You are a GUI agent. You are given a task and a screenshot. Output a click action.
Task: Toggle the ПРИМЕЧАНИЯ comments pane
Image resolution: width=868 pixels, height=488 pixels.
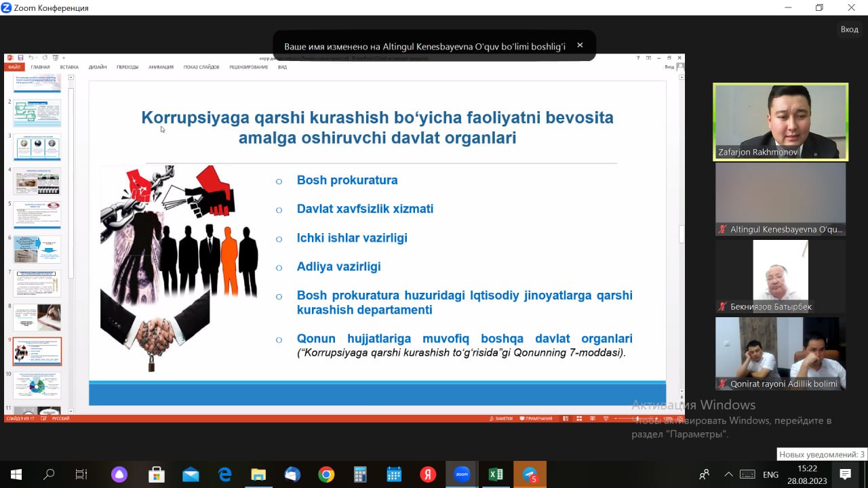pyautogui.click(x=536, y=419)
